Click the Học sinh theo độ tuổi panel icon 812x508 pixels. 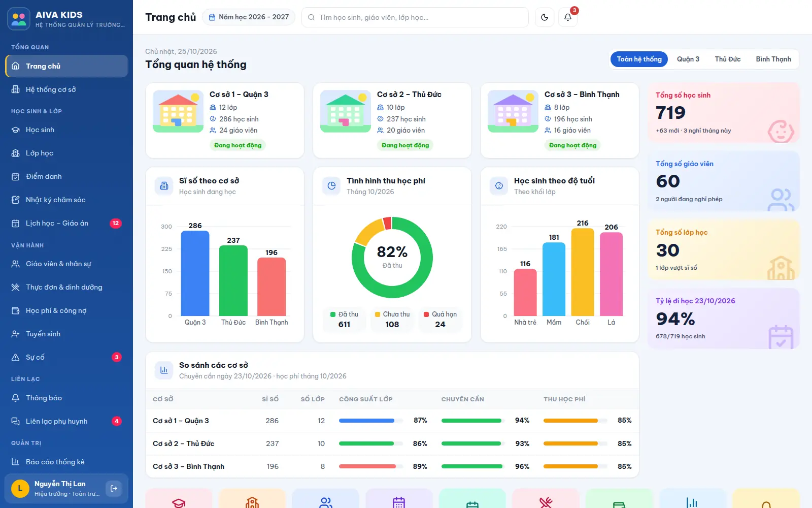pos(499,186)
